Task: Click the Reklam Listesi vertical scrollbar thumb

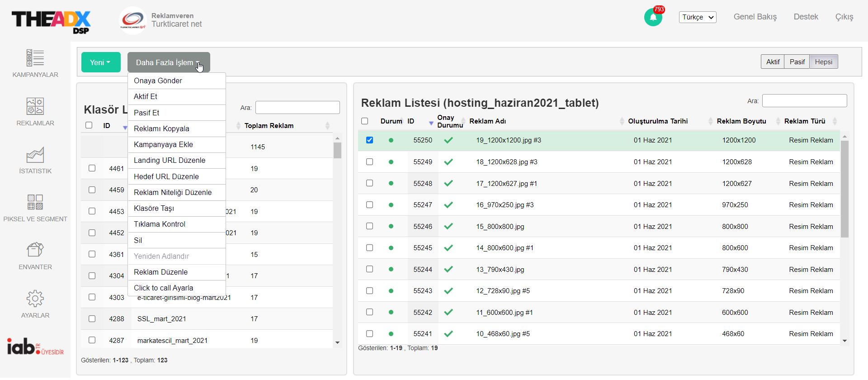Action: [844, 189]
